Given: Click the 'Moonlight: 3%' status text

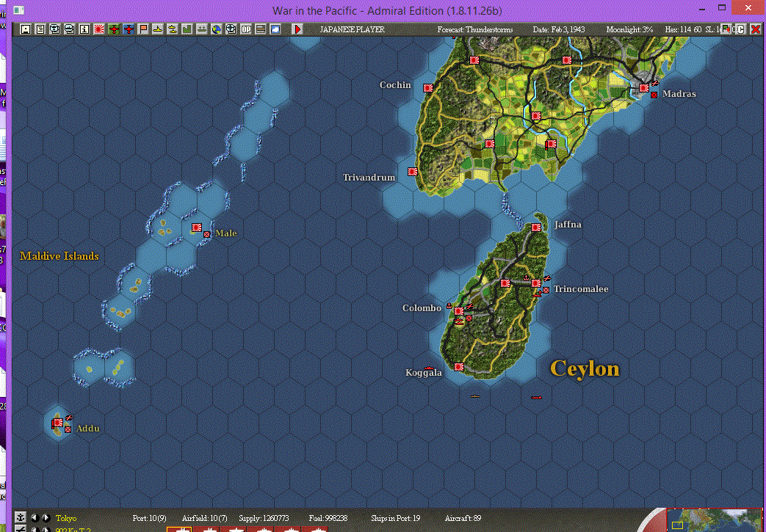Looking at the screenshot, I should pos(629,29).
